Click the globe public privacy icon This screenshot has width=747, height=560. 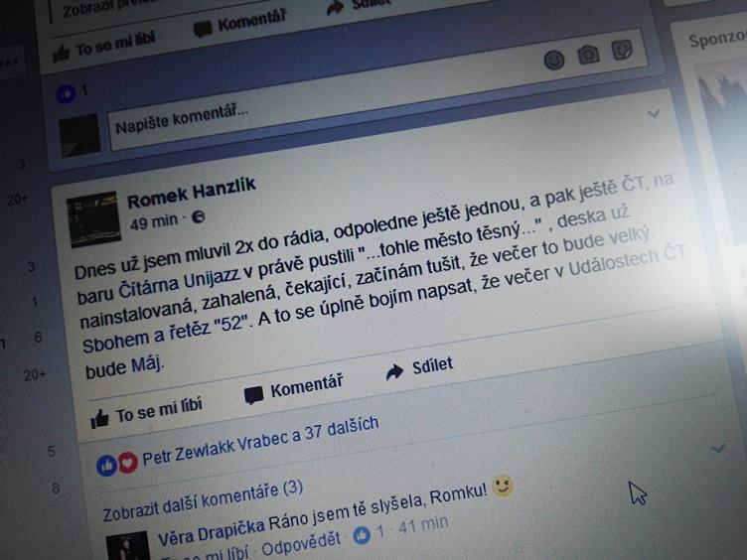[x=198, y=217]
